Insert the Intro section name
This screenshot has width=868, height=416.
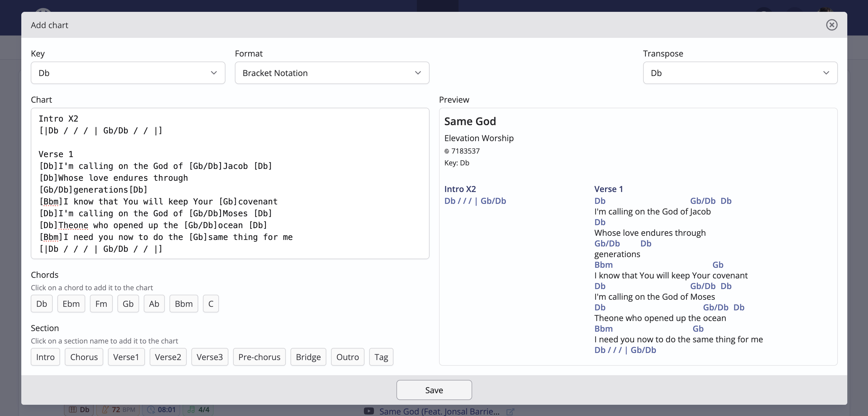click(x=45, y=357)
